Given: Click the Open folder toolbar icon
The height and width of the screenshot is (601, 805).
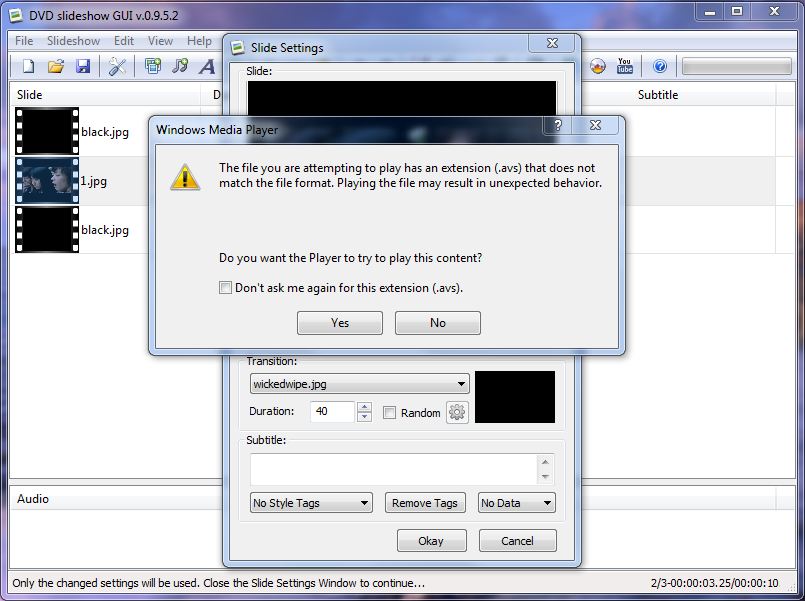Looking at the screenshot, I should [56, 66].
